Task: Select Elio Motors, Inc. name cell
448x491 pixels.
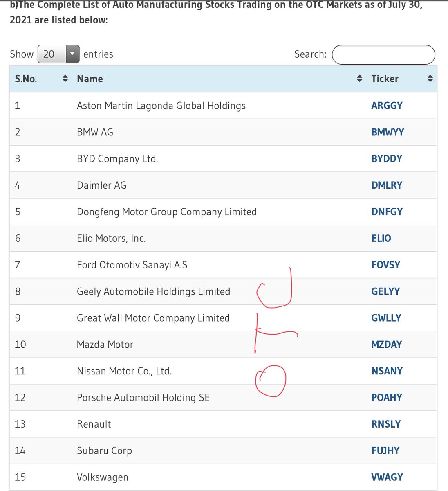Action: pyautogui.click(x=111, y=239)
